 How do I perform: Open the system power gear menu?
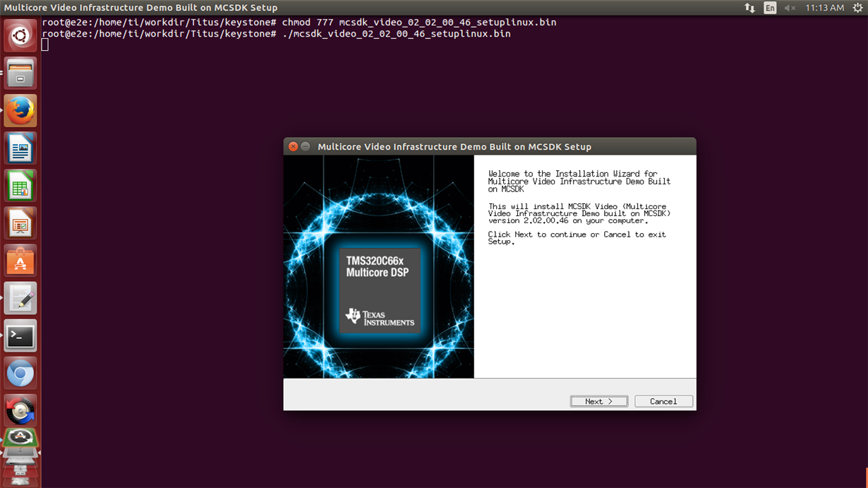[857, 8]
